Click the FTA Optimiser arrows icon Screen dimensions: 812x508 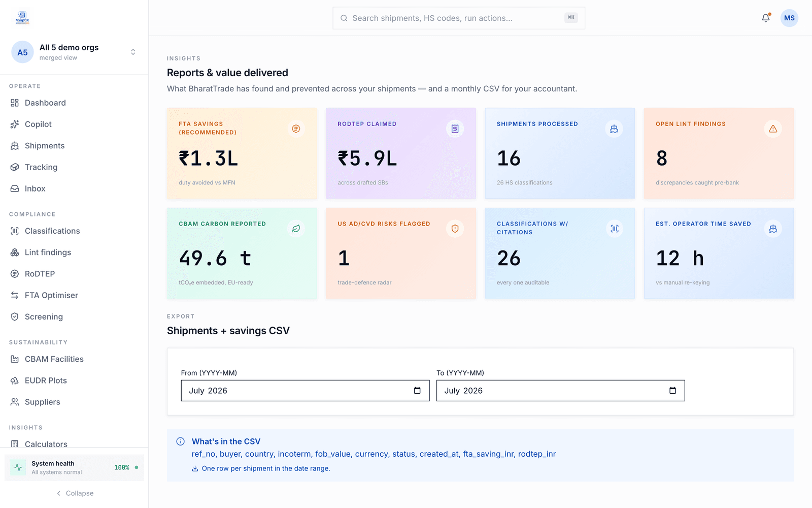(x=15, y=295)
